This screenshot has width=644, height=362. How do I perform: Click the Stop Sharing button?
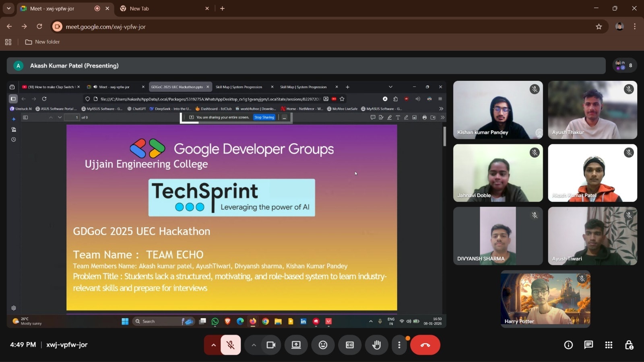(x=264, y=117)
